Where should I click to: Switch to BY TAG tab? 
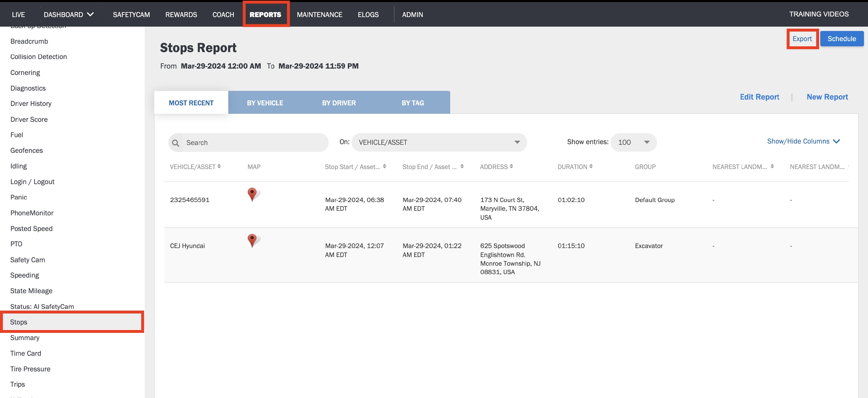[x=413, y=103]
